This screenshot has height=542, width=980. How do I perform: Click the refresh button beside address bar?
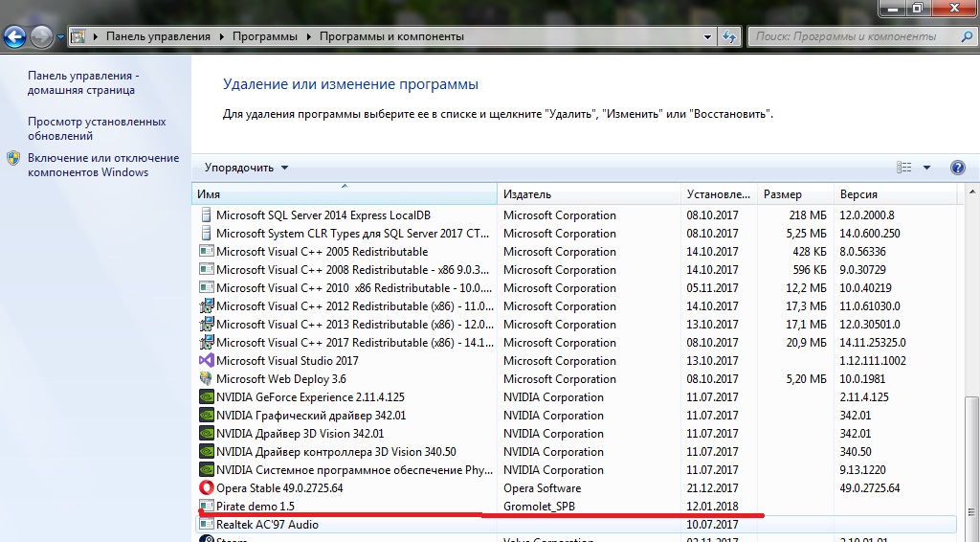coord(730,36)
